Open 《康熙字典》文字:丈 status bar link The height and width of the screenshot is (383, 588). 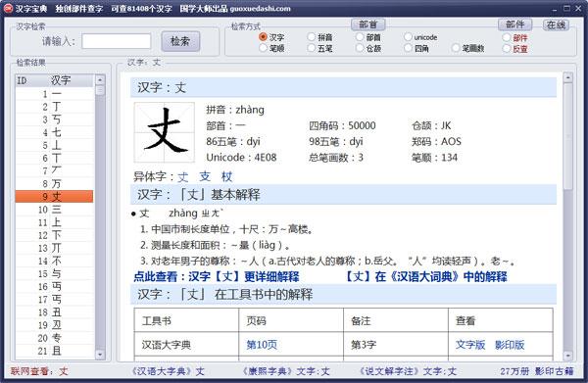click(286, 371)
